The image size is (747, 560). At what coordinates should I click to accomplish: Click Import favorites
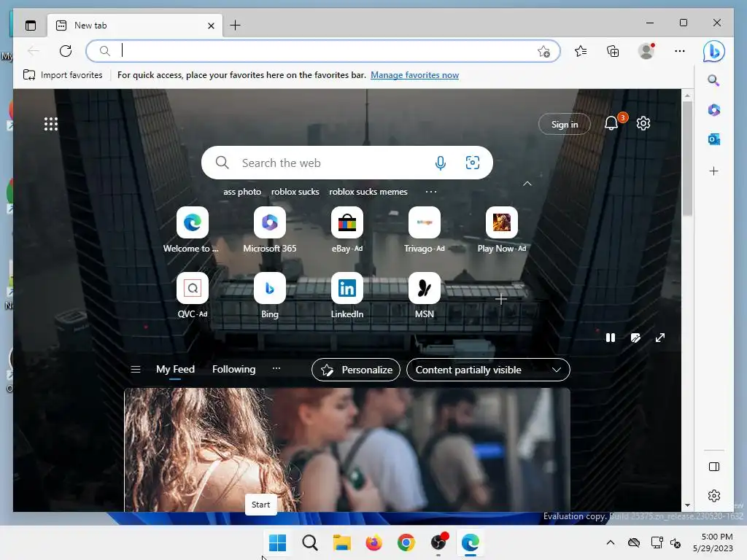coord(63,75)
